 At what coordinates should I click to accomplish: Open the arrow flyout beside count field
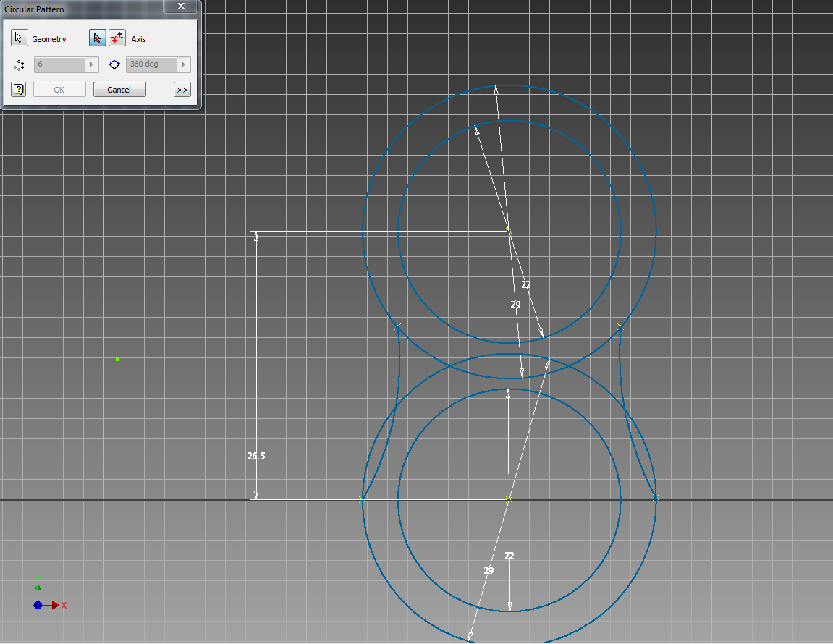[92, 65]
